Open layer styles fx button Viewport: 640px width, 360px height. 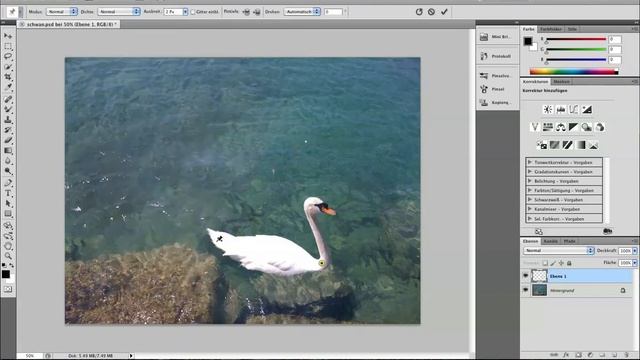tap(566, 355)
